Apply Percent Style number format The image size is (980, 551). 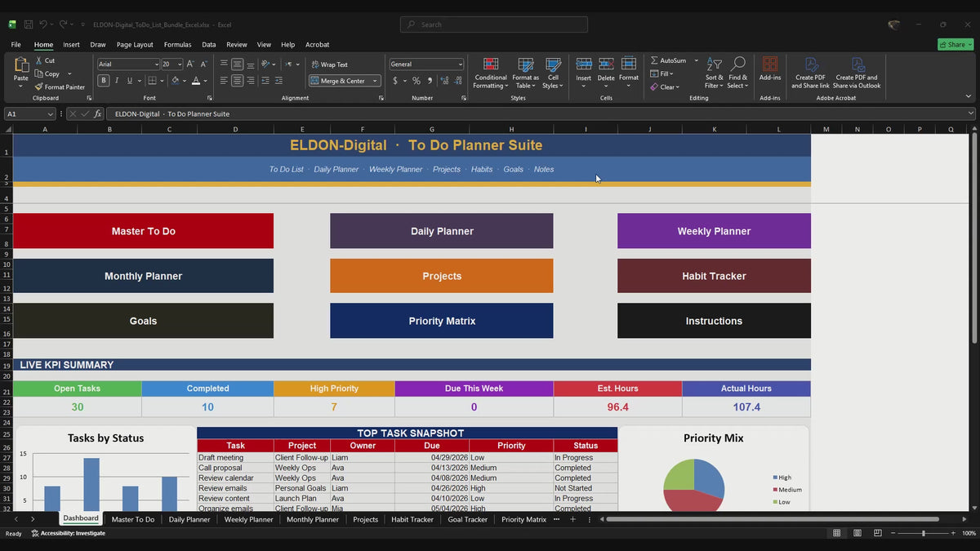(x=416, y=81)
